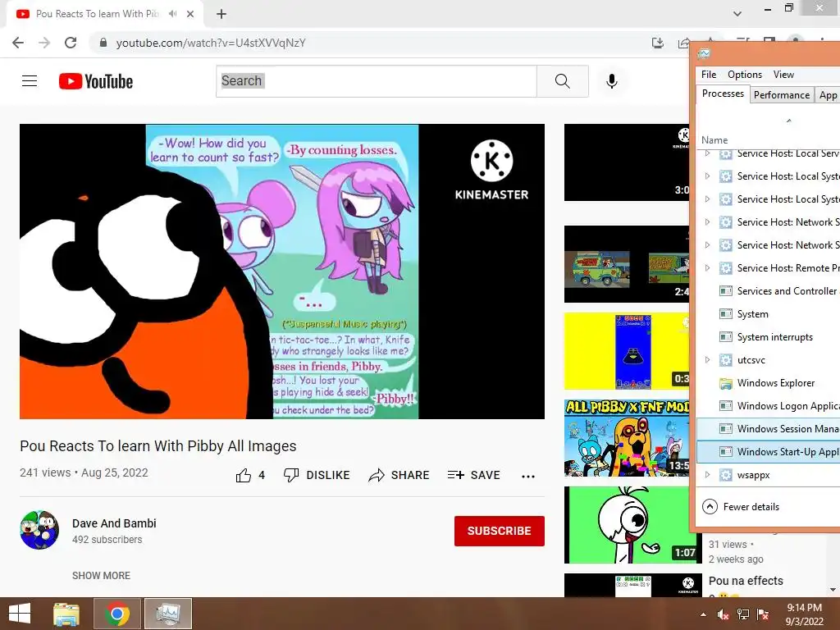
Task: Click the address bar URL
Action: [211, 43]
